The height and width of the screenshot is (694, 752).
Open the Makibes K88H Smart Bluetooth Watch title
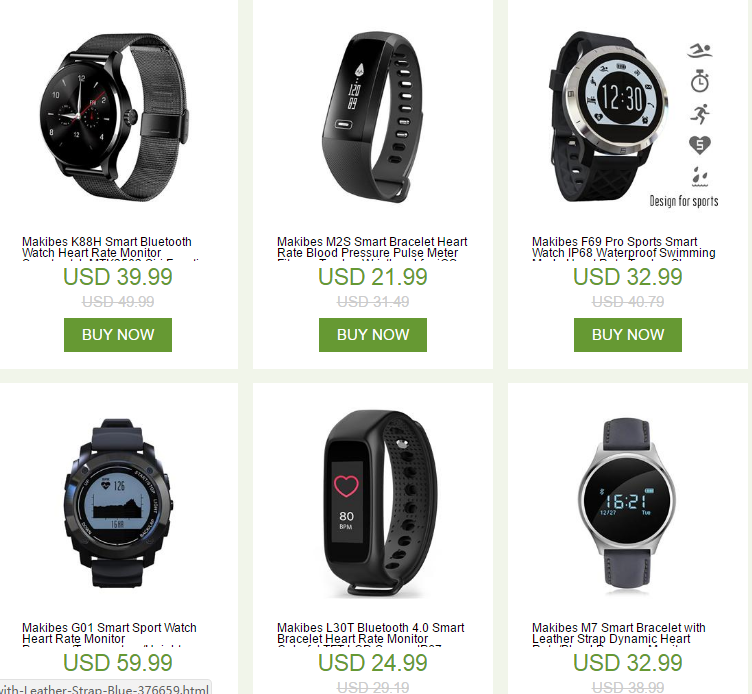(x=107, y=248)
